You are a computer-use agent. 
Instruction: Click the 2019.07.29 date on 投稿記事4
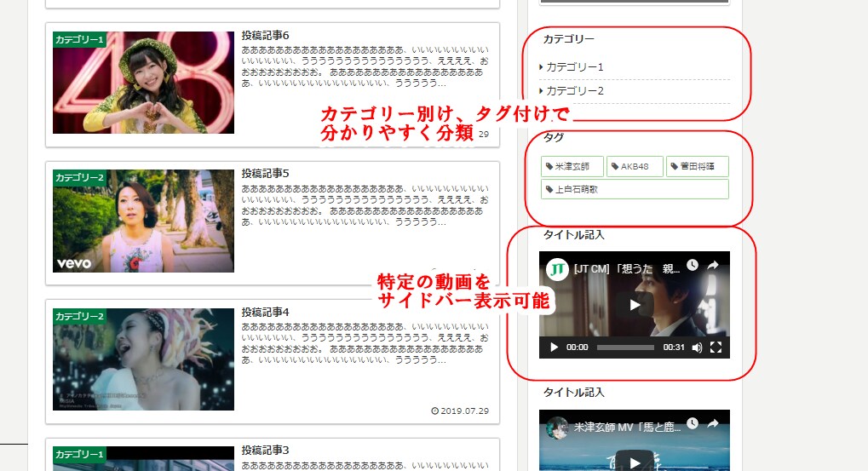click(x=464, y=411)
